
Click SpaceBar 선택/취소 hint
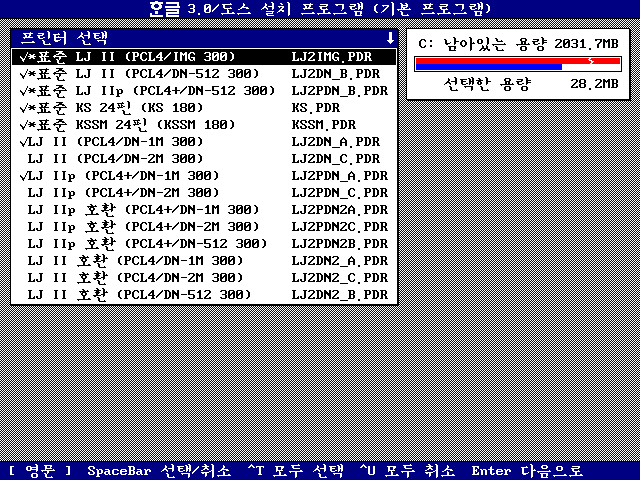pyautogui.click(x=159, y=471)
